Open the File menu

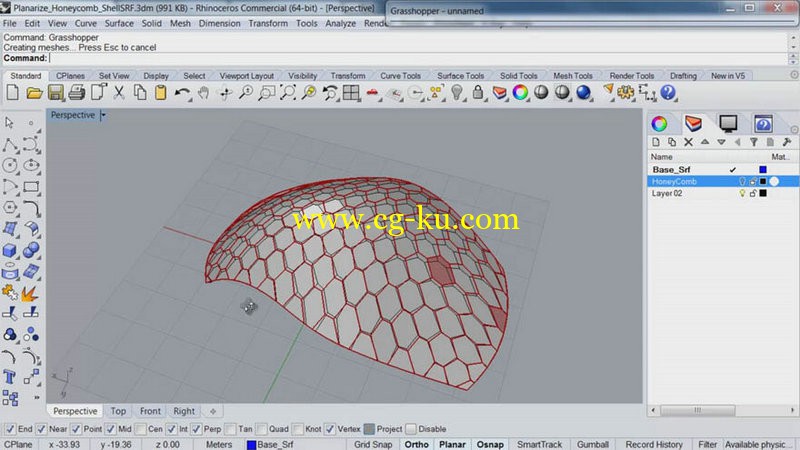(x=9, y=23)
